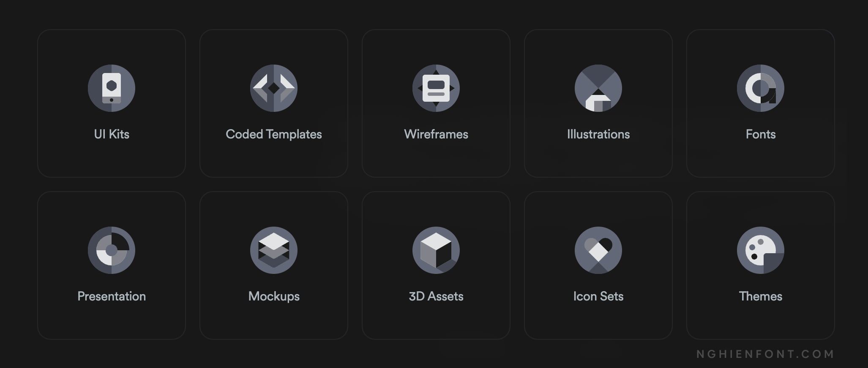Open the 3D Assets label text

[x=436, y=296]
